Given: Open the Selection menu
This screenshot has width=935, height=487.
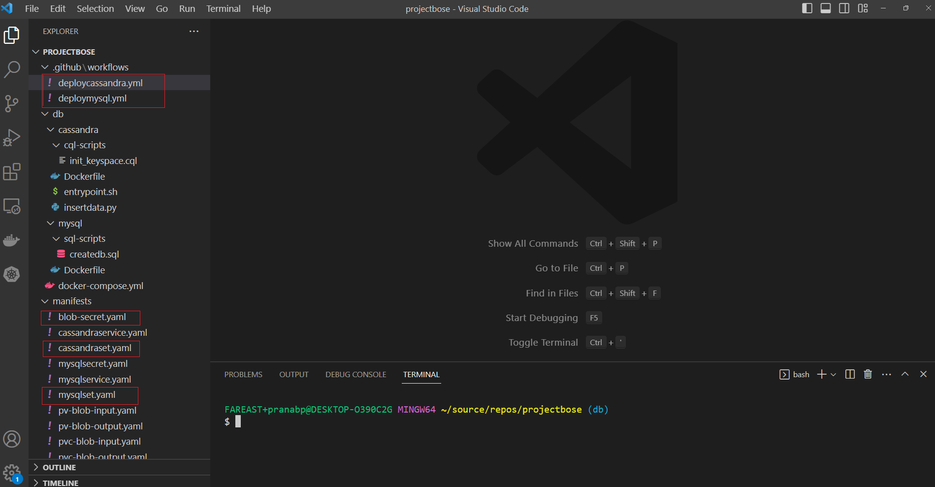Looking at the screenshot, I should point(95,8).
